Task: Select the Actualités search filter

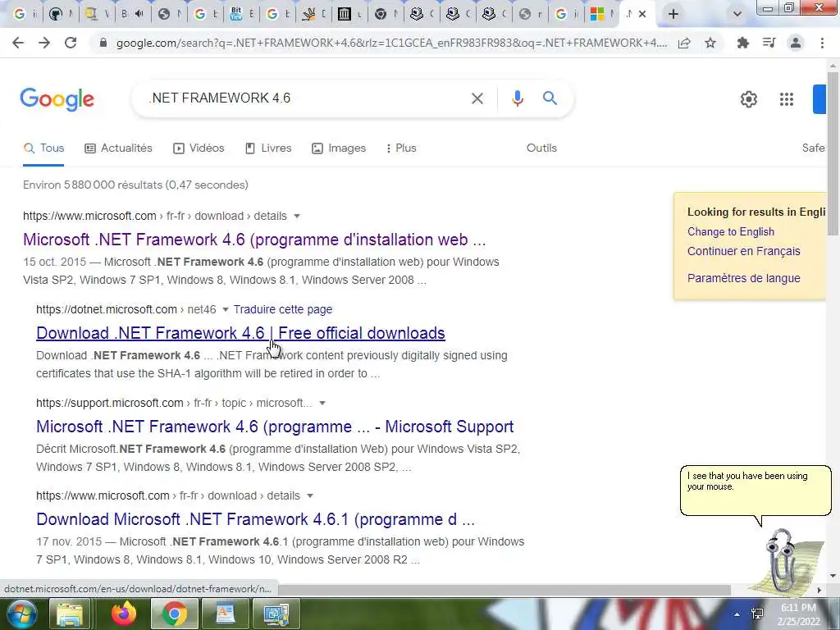Action: [118, 148]
